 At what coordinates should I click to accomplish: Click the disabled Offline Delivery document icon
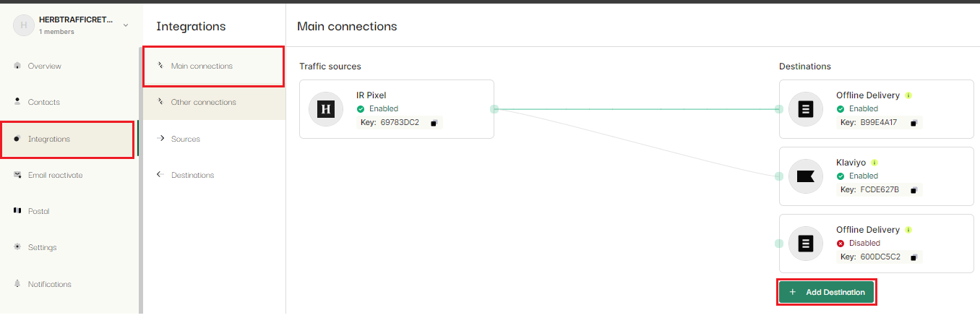[x=806, y=244]
